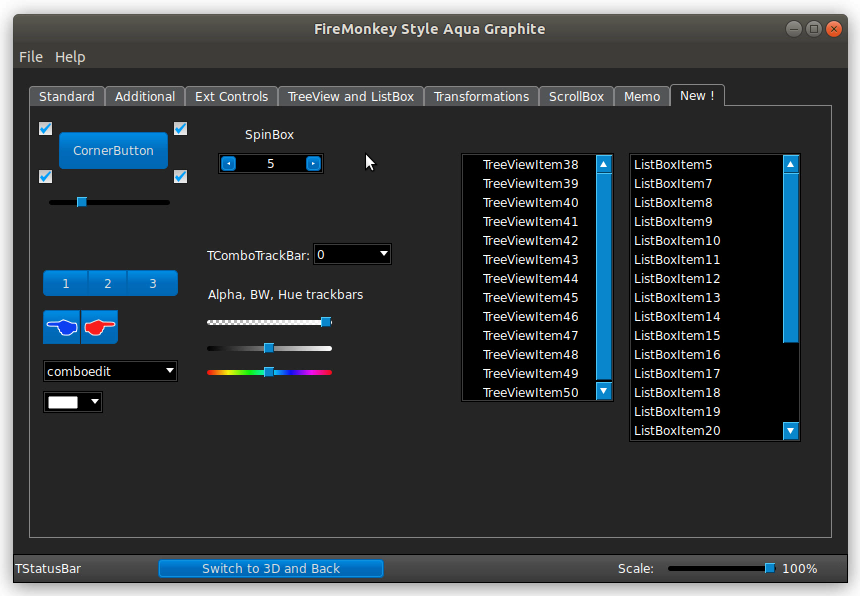Screen dimensions: 860x596
Task: Click TreeView scrollbar down arrow
Action: click(604, 391)
